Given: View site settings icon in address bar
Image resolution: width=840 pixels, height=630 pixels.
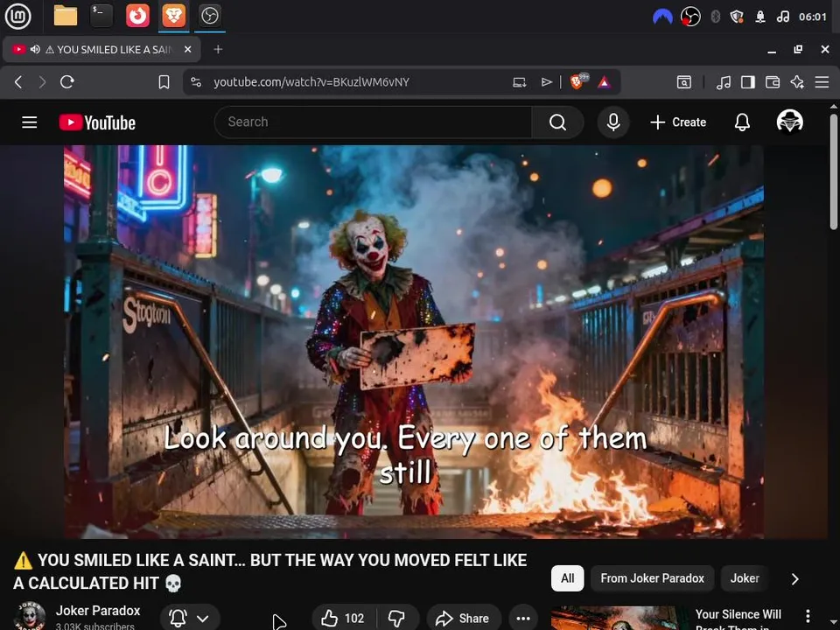Looking at the screenshot, I should (x=196, y=82).
